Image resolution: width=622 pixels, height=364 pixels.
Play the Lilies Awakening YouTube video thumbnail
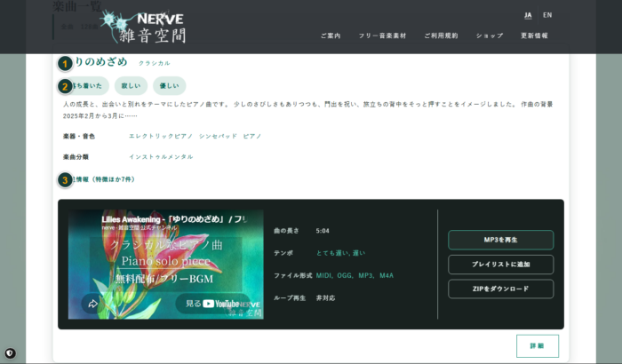point(166,265)
